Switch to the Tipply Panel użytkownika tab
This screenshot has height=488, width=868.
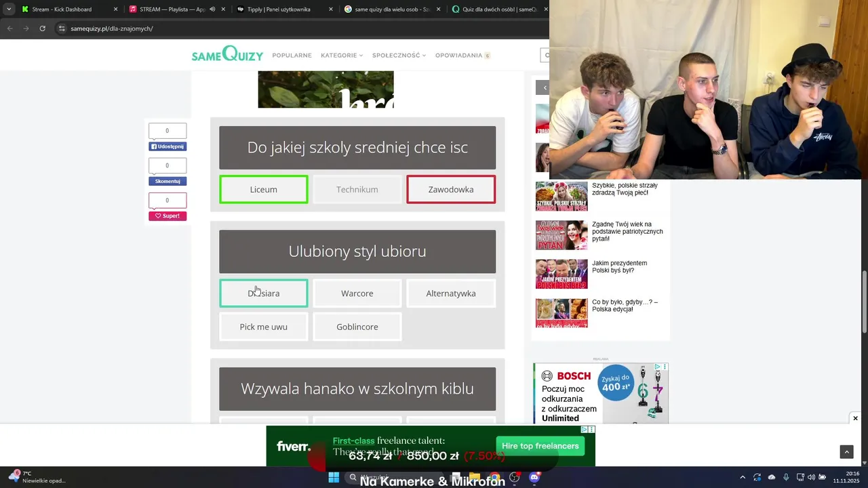(285, 9)
